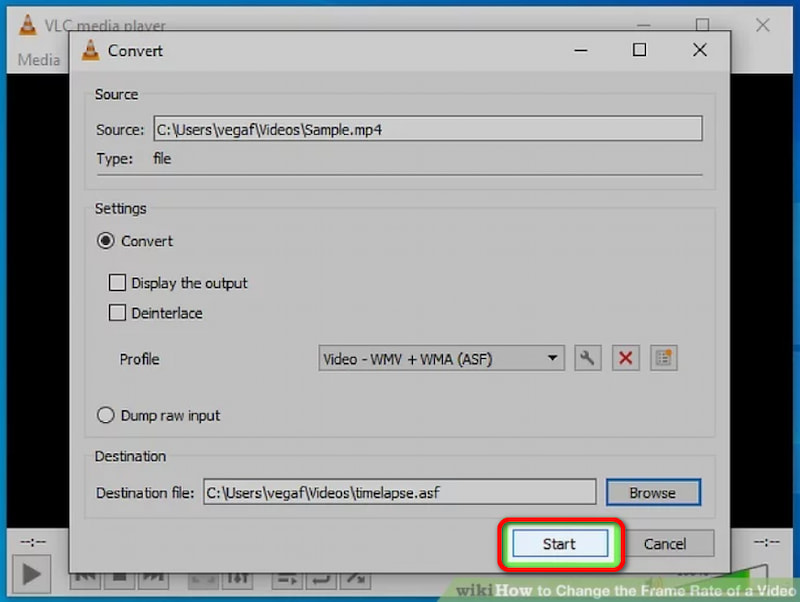Select the next media icon
The height and width of the screenshot is (602, 800).
pos(155,580)
